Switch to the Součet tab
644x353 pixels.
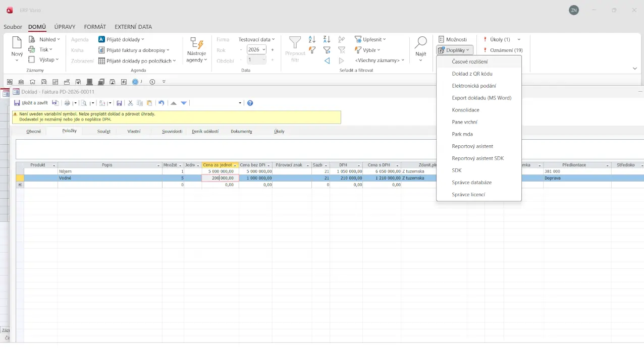click(x=103, y=131)
